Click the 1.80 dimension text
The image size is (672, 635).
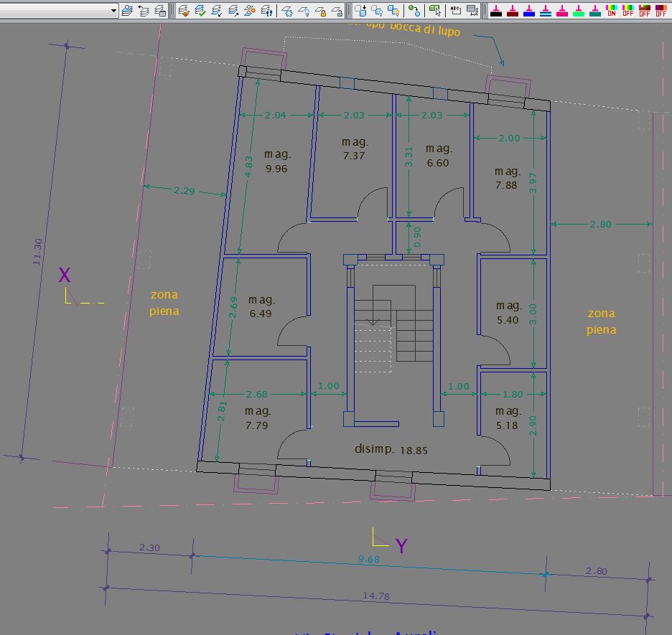(x=513, y=394)
